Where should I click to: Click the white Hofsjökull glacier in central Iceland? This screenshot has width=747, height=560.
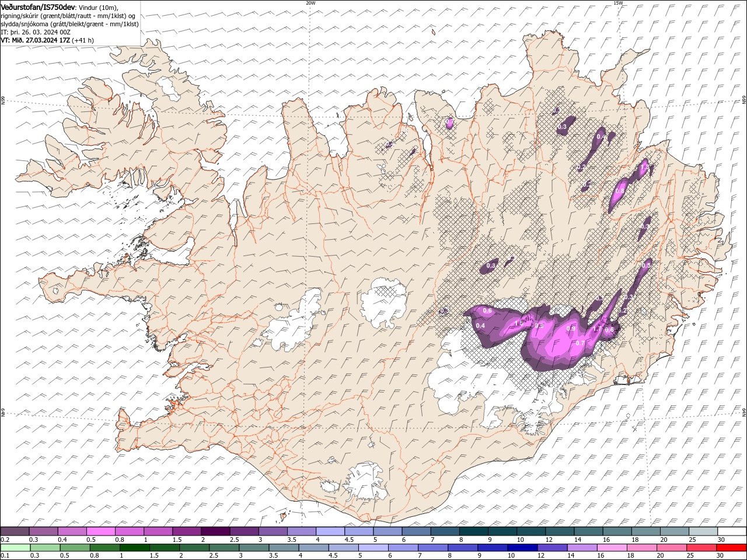(x=383, y=302)
